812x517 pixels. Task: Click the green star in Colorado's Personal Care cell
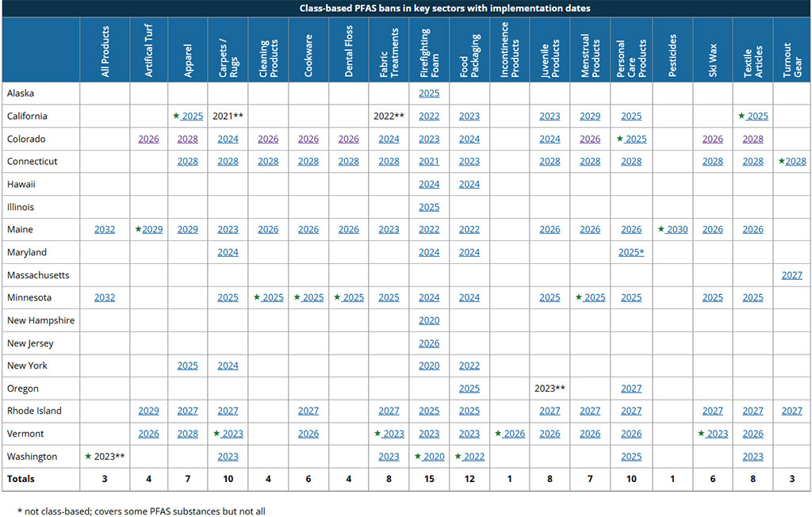619,139
